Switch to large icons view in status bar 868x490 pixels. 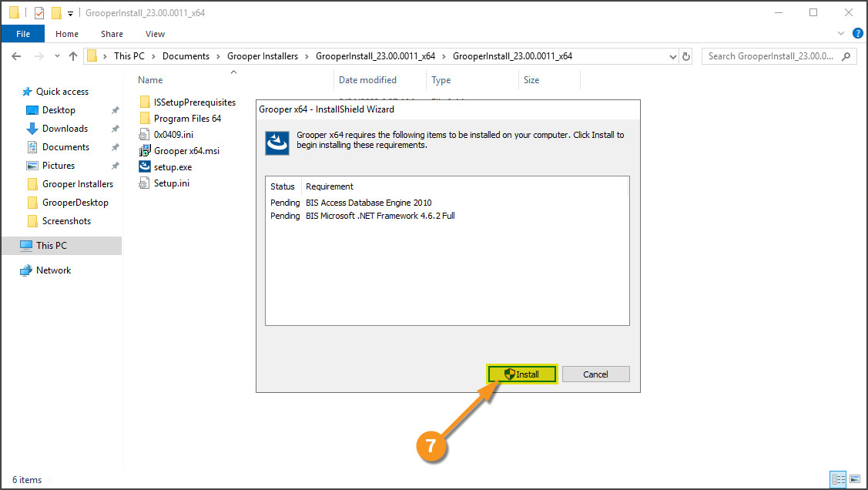855,479
